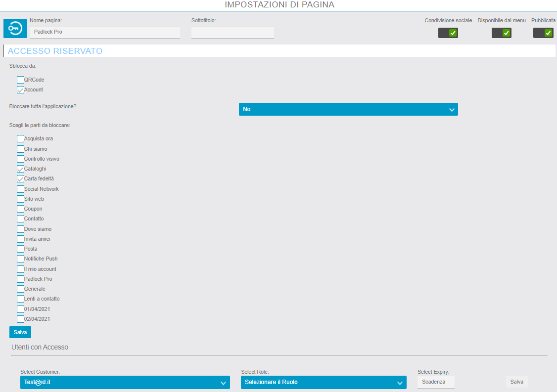Open the Bloccare tutta l'applicazione dropdown

pos(348,109)
